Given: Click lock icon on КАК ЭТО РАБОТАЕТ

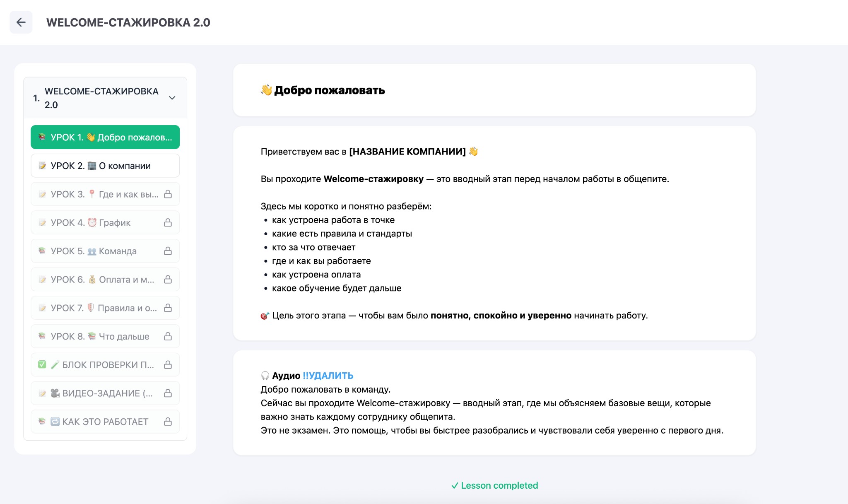Looking at the screenshot, I should (x=168, y=422).
